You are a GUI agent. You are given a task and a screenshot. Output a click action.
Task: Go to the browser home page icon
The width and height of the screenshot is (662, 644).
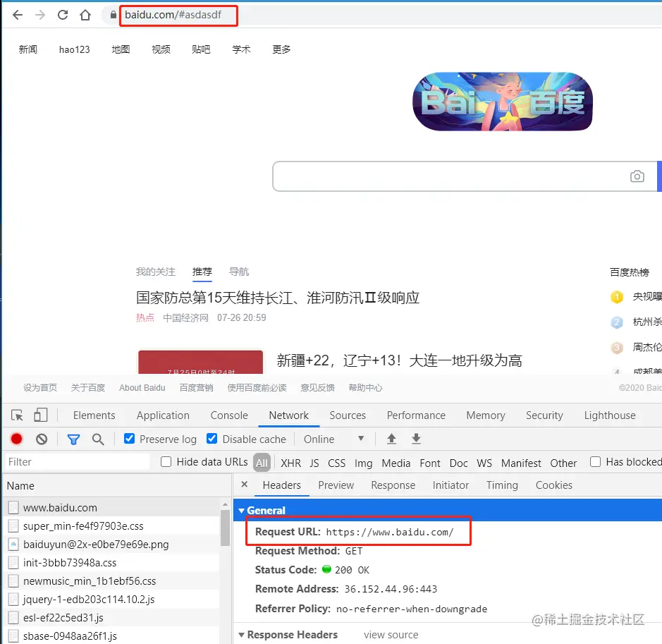coord(85,16)
